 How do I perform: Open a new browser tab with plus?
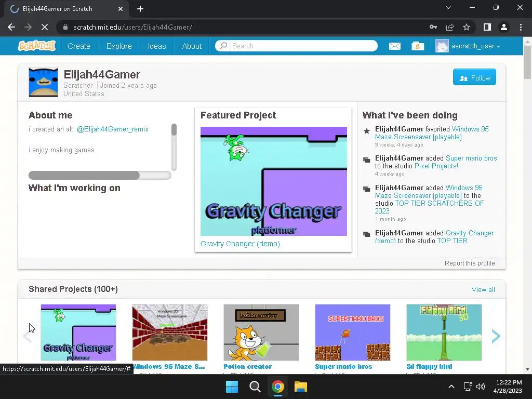140,9
